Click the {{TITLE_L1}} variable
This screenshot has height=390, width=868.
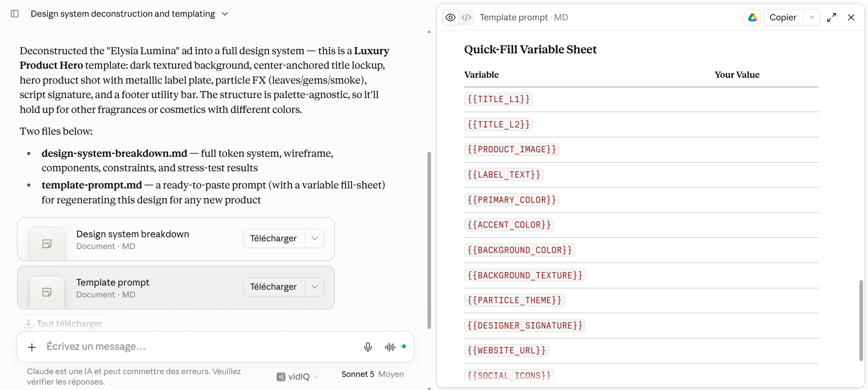click(498, 99)
